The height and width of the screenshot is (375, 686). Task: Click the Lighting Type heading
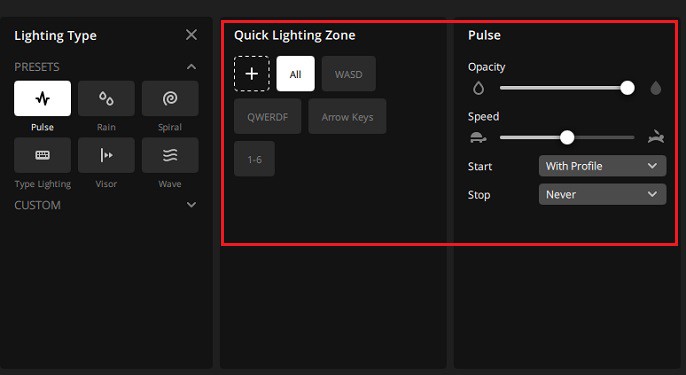(x=55, y=36)
